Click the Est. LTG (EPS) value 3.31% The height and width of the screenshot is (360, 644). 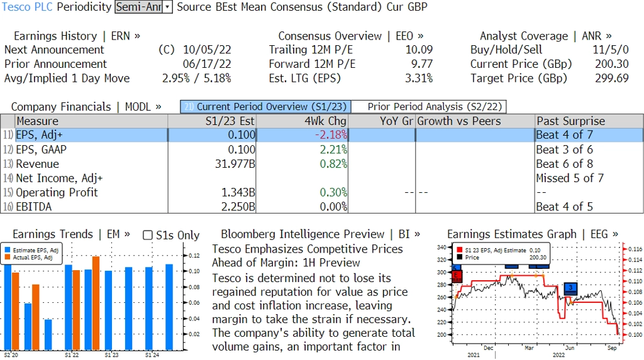click(x=419, y=79)
